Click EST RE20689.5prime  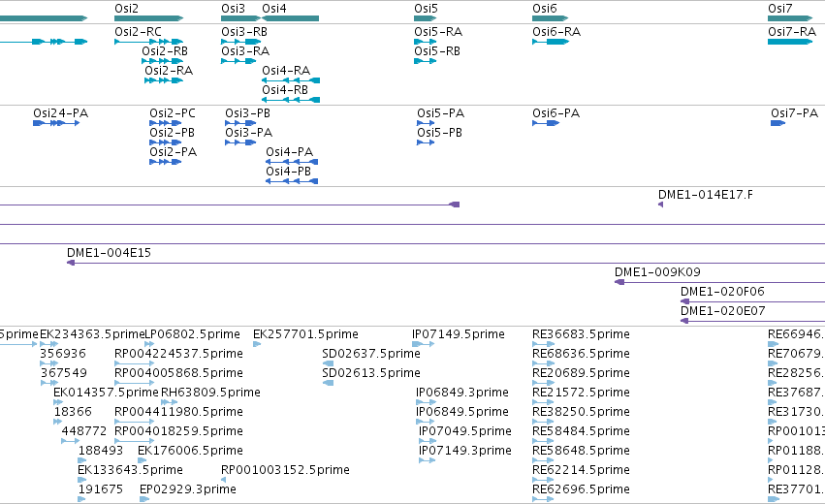(581, 373)
